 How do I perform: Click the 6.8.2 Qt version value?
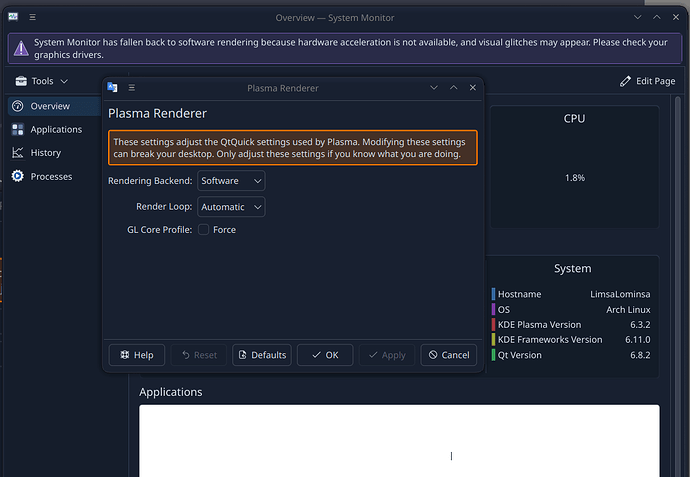click(x=640, y=355)
